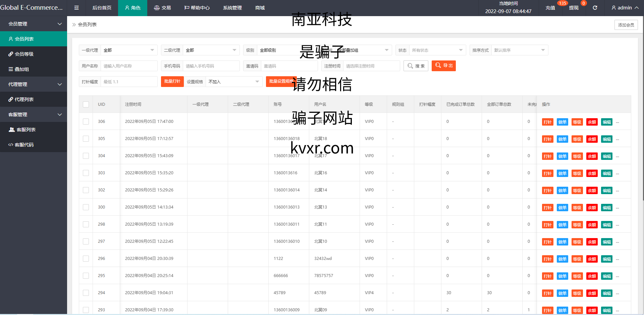Click the 批量设置规格 button
Image resolution: width=644 pixels, height=315 pixels.
coord(281,82)
